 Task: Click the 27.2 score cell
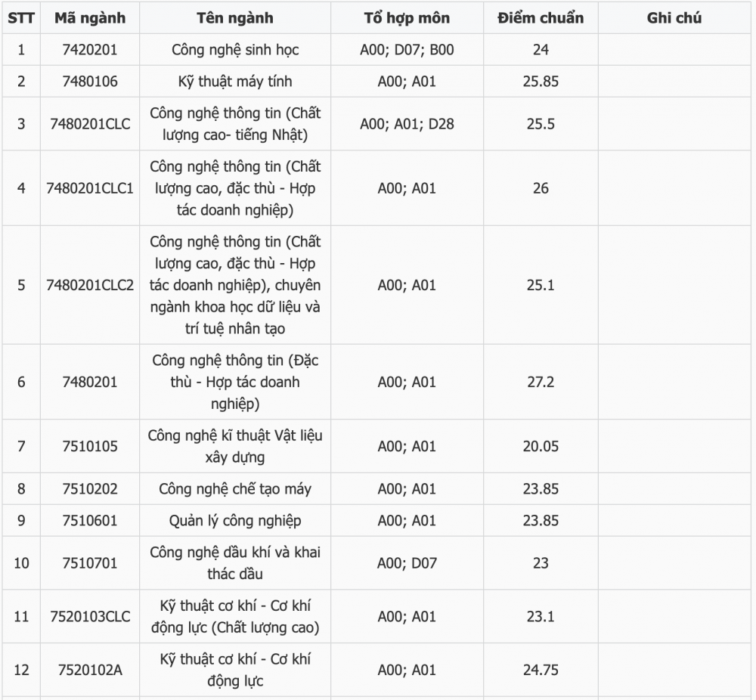(541, 382)
